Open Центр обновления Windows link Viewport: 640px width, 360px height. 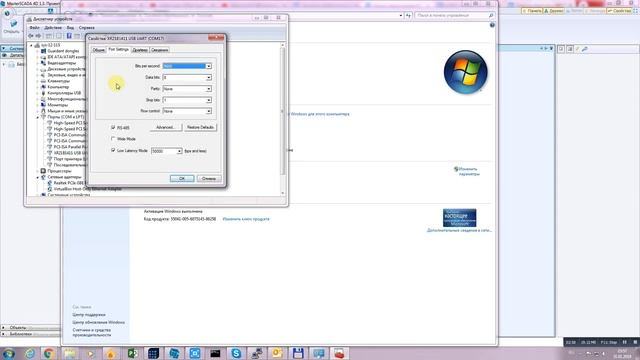pos(98,322)
